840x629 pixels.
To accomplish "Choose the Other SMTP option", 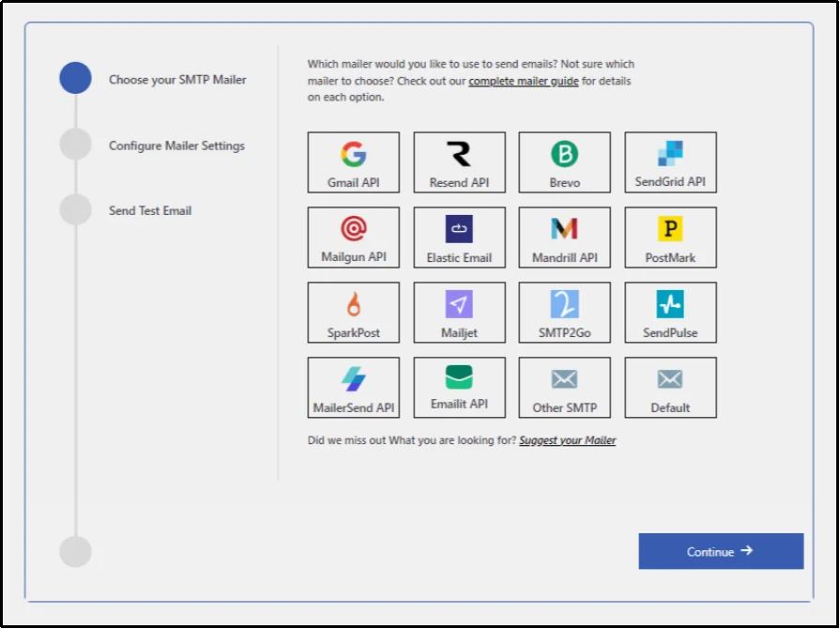I will [564, 387].
